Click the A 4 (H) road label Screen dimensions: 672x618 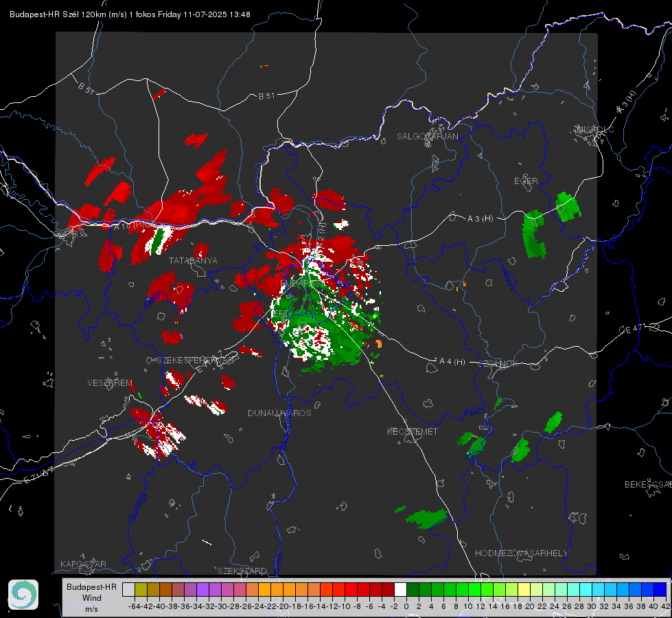click(x=452, y=362)
